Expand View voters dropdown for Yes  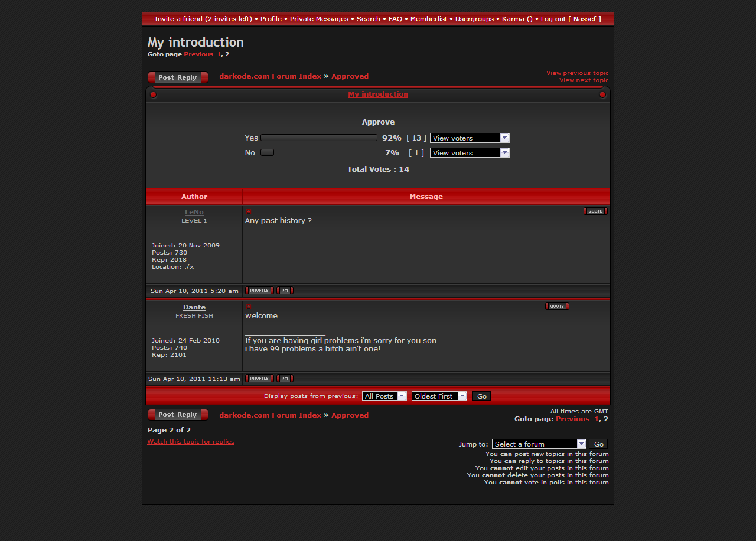(470, 138)
